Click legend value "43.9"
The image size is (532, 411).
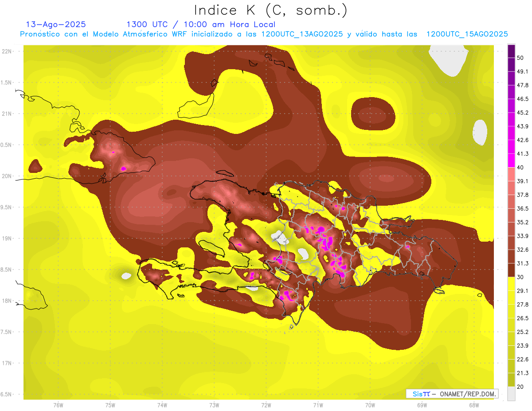click(522, 126)
